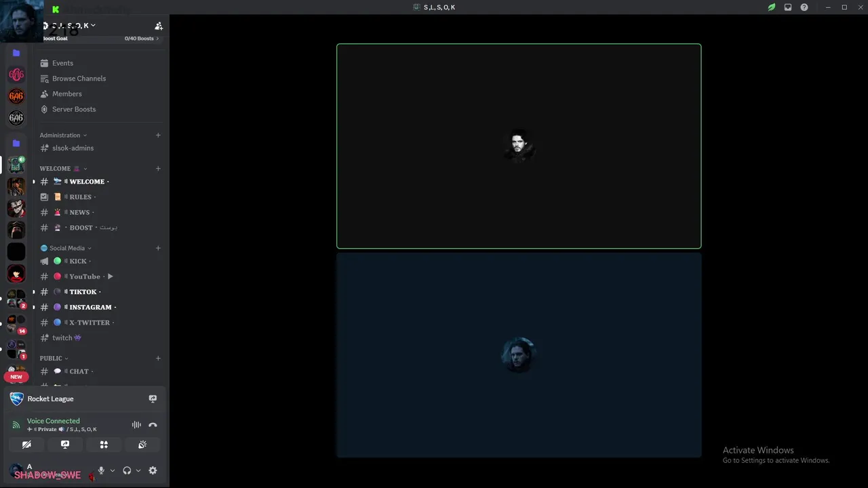Screen dimensions: 868x488
Task: Open User Settings gear
Action: coord(153,470)
